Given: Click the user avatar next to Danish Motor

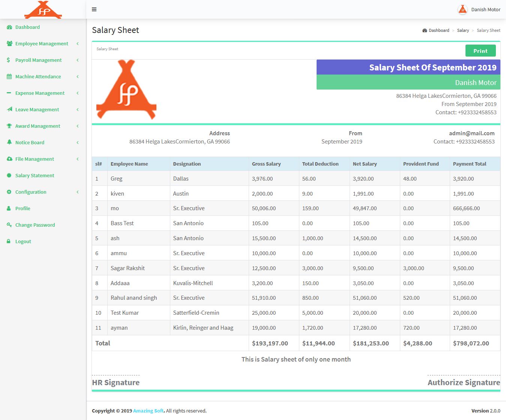Looking at the screenshot, I should tap(462, 9).
